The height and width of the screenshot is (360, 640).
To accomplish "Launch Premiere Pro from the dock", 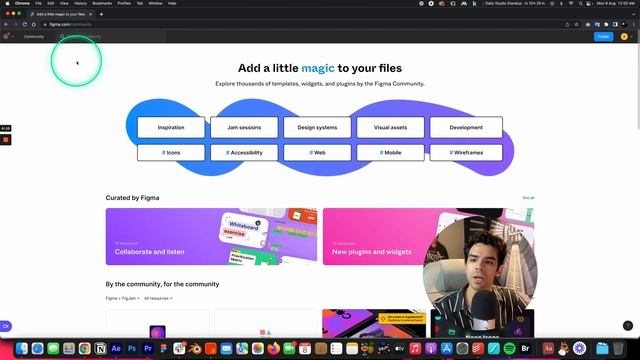I will click(148, 349).
